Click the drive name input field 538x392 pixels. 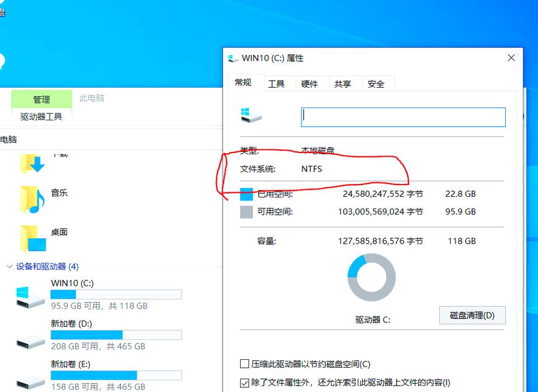[x=403, y=117]
